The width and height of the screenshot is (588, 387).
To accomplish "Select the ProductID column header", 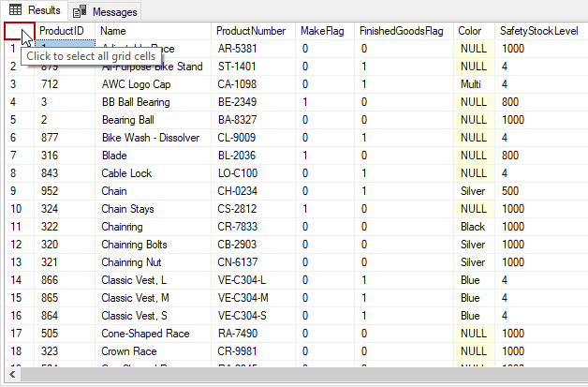I will [65, 31].
